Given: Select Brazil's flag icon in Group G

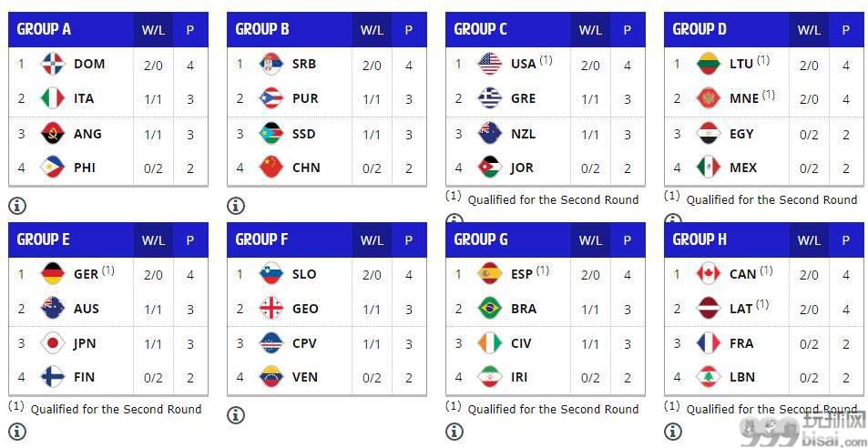Looking at the screenshot, I should pos(490,309).
